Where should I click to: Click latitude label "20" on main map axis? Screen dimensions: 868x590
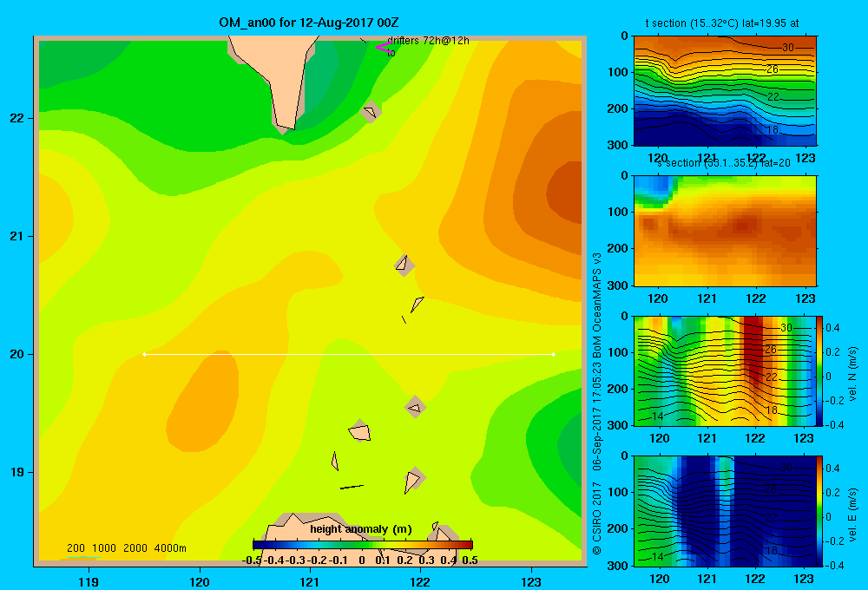tap(17, 354)
